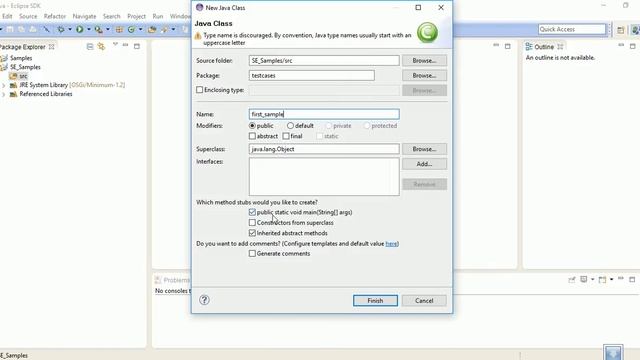Click Browse next to Superclass field

pos(424,149)
